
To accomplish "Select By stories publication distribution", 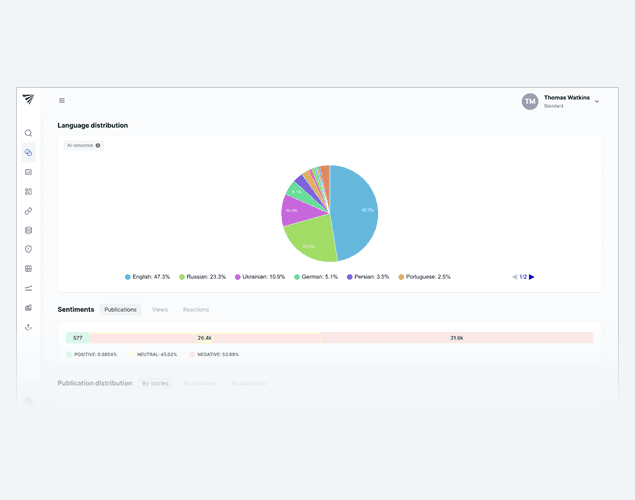I will click(x=155, y=383).
